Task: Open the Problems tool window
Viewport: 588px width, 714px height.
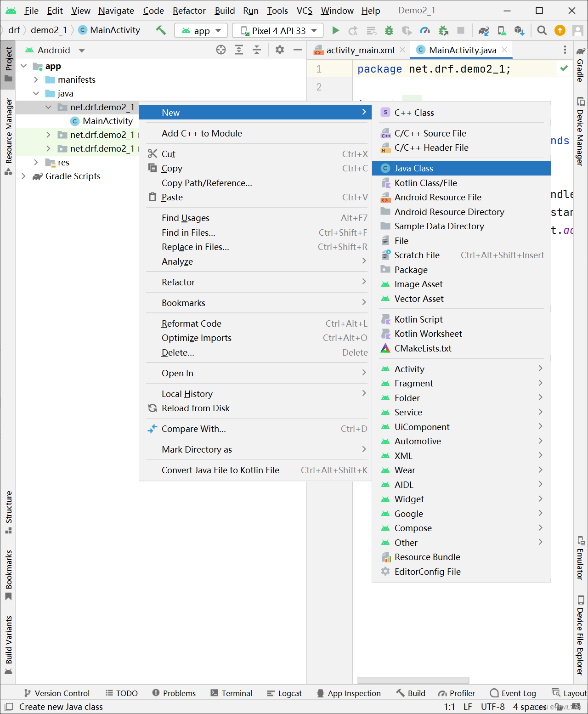Action: click(174, 693)
